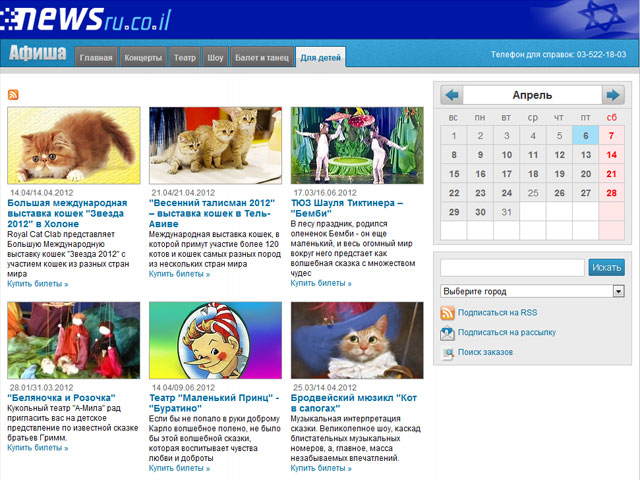This screenshot has width=640, height=480.
Task: Select highlighted date 6 in the calendar
Action: (x=585, y=136)
